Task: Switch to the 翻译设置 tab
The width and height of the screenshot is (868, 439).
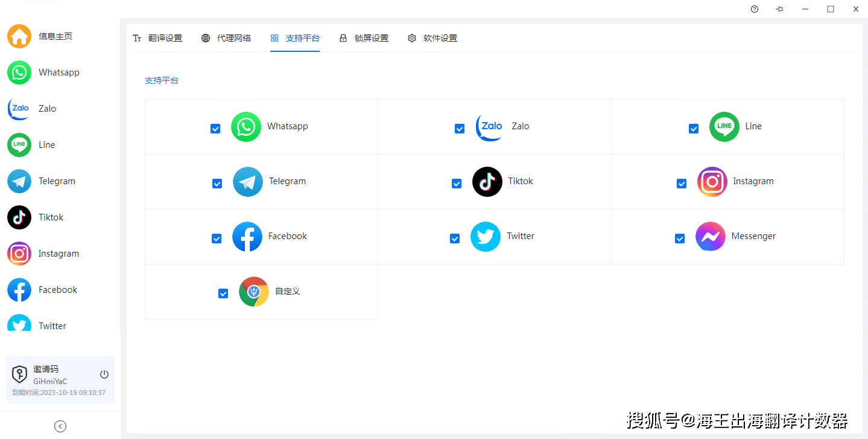Action: [157, 38]
